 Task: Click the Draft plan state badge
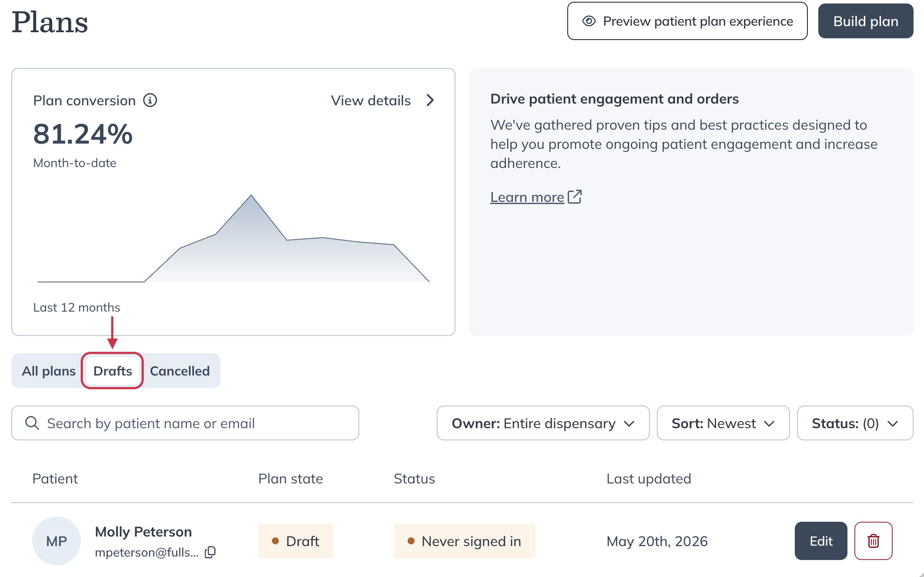coord(295,541)
